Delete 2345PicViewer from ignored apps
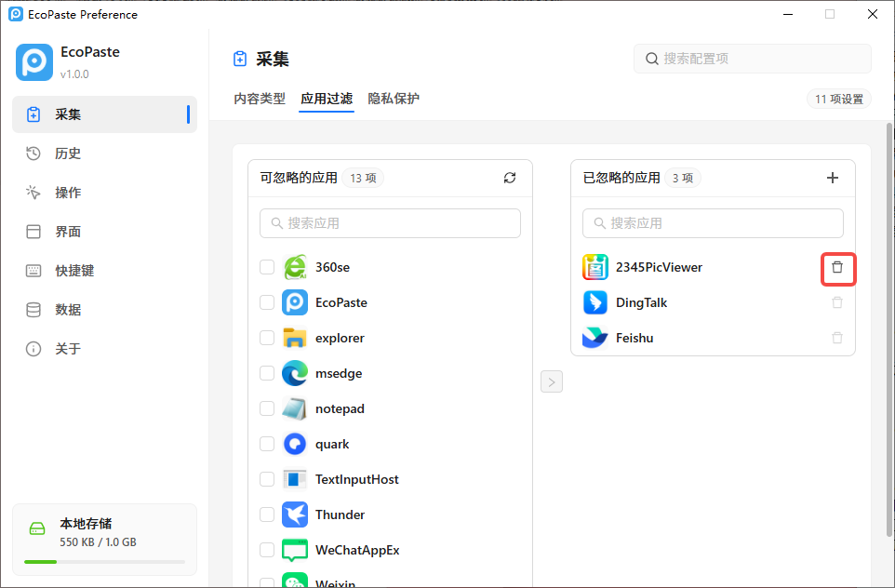Screen dimensions: 895x588 [x=837, y=267]
